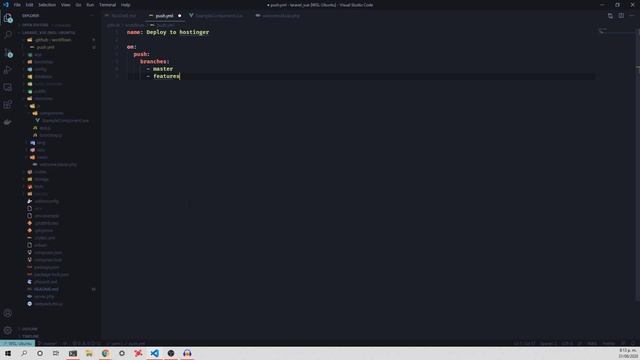Open welcome.blade.php in the Explorer tree

coord(58,164)
